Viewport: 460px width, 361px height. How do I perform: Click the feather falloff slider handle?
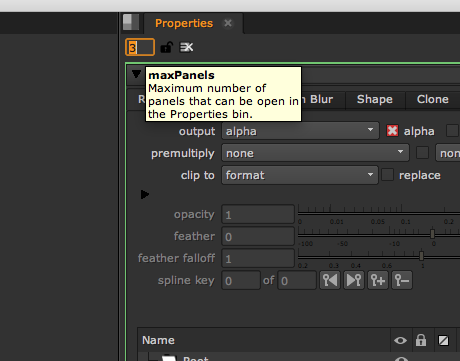(x=421, y=256)
